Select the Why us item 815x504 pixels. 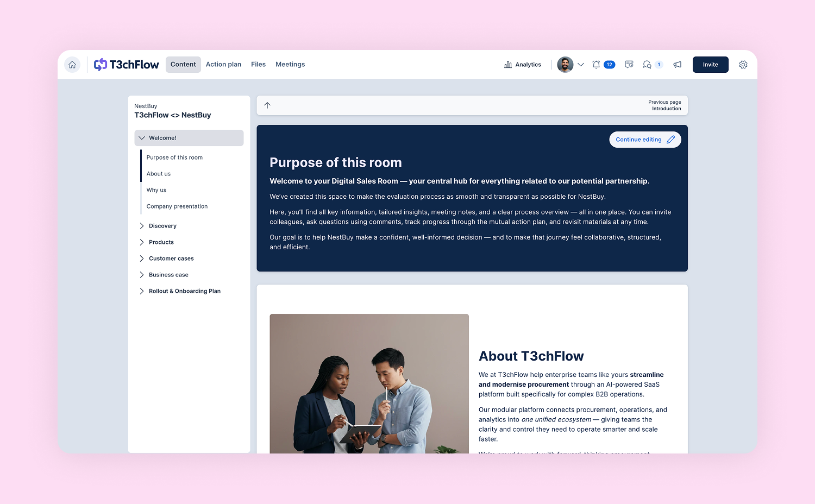click(x=156, y=190)
